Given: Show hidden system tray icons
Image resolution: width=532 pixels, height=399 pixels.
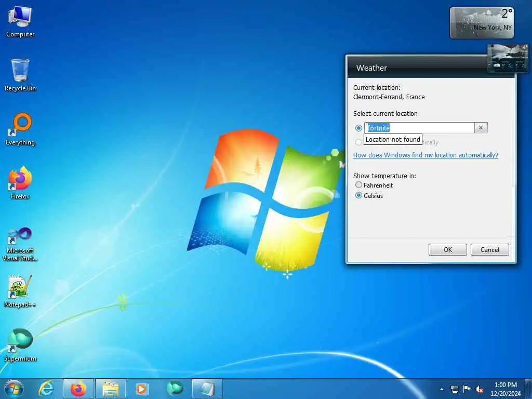Looking at the screenshot, I should 442,389.
